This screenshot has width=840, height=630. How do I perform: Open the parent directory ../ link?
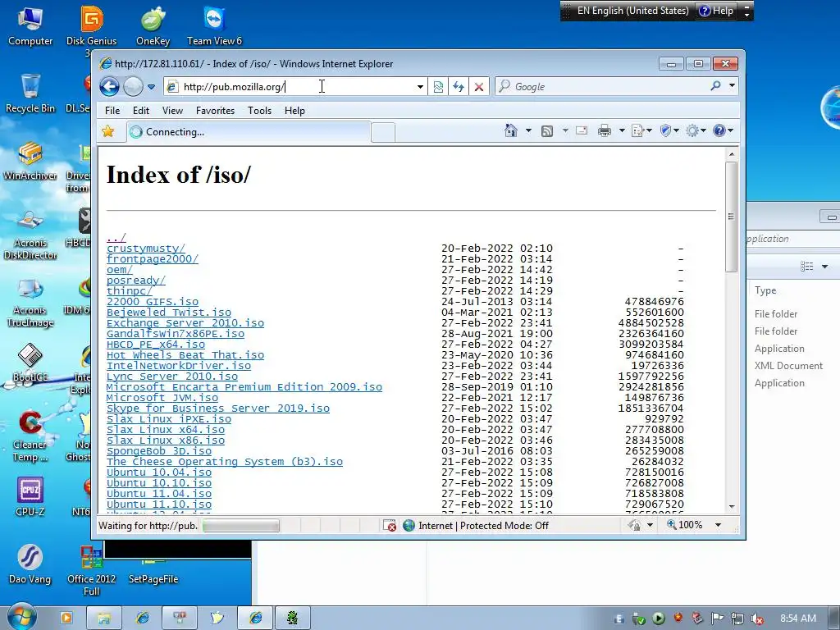pyautogui.click(x=116, y=237)
